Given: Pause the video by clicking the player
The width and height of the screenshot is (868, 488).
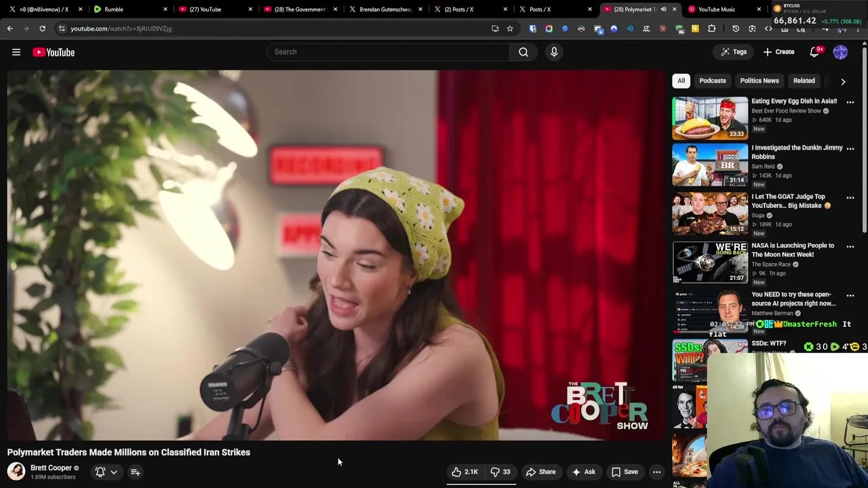Looking at the screenshot, I should [x=337, y=256].
